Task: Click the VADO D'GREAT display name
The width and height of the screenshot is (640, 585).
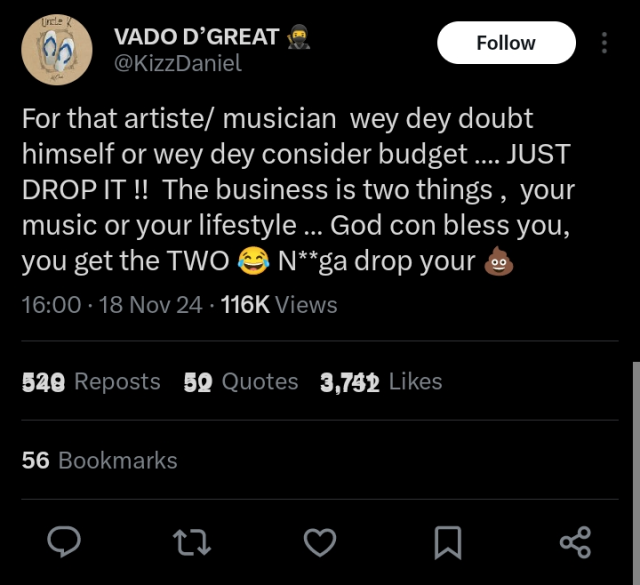Action: pos(196,37)
